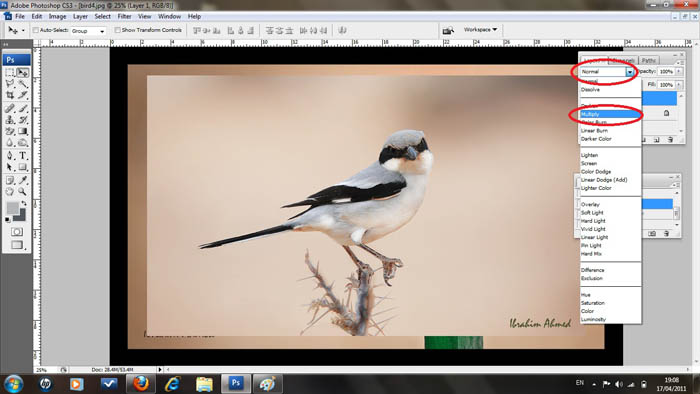Open the Filter menu
Viewport: 700px width, 394px height.
[124, 17]
